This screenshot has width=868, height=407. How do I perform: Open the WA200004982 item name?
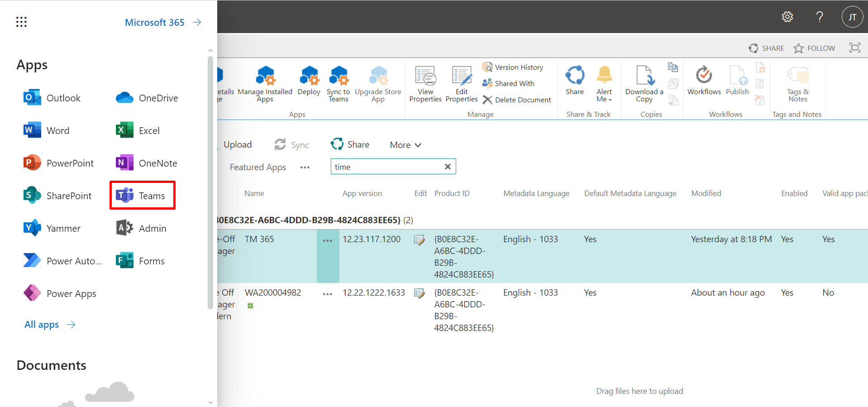click(x=273, y=292)
